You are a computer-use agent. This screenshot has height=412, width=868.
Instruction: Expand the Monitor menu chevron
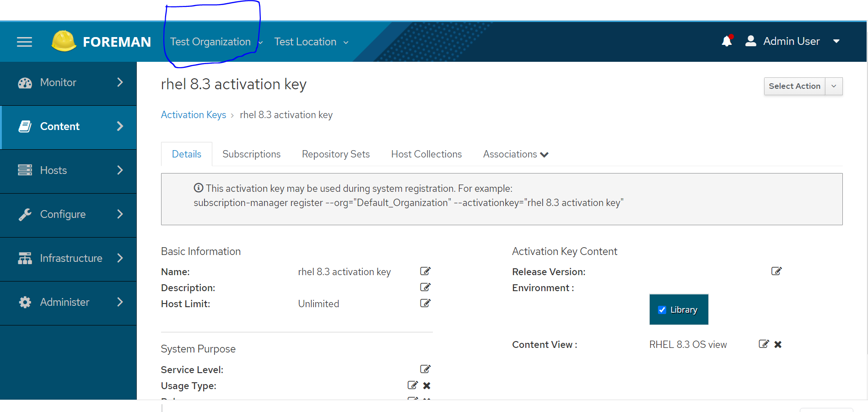(120, 82)
